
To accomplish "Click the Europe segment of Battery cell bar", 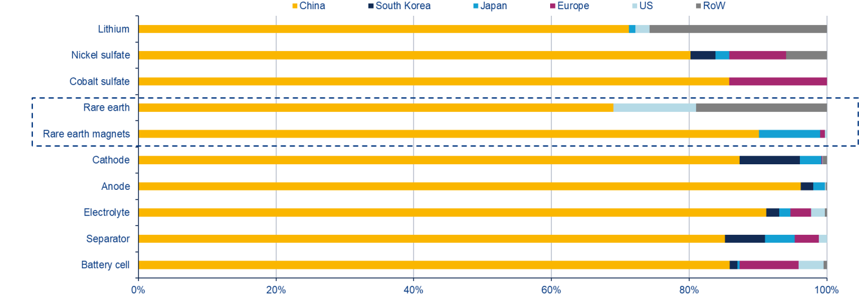I will coord(769,265).
